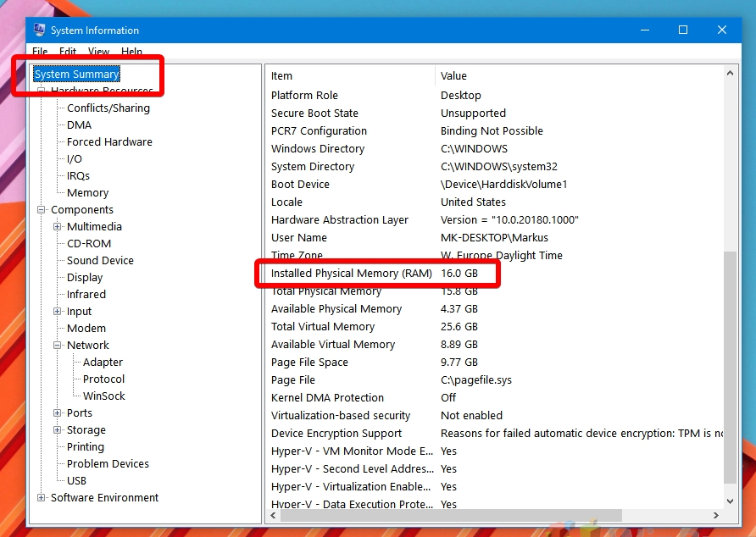The image size is (756, 537).
Task: Click the vertical scrollbar down arrow
Action: pyautogui.click(x=731, y=499)
